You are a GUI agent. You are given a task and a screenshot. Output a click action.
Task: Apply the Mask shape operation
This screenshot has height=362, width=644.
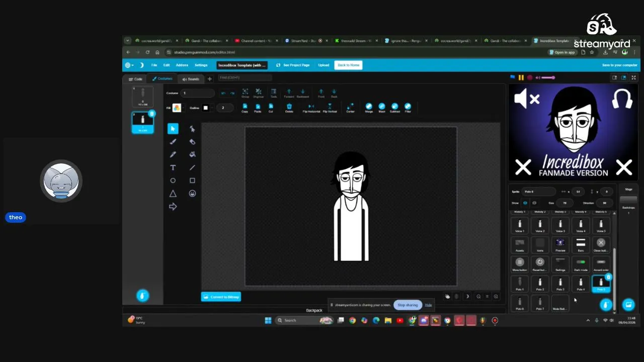click(381, 108)
